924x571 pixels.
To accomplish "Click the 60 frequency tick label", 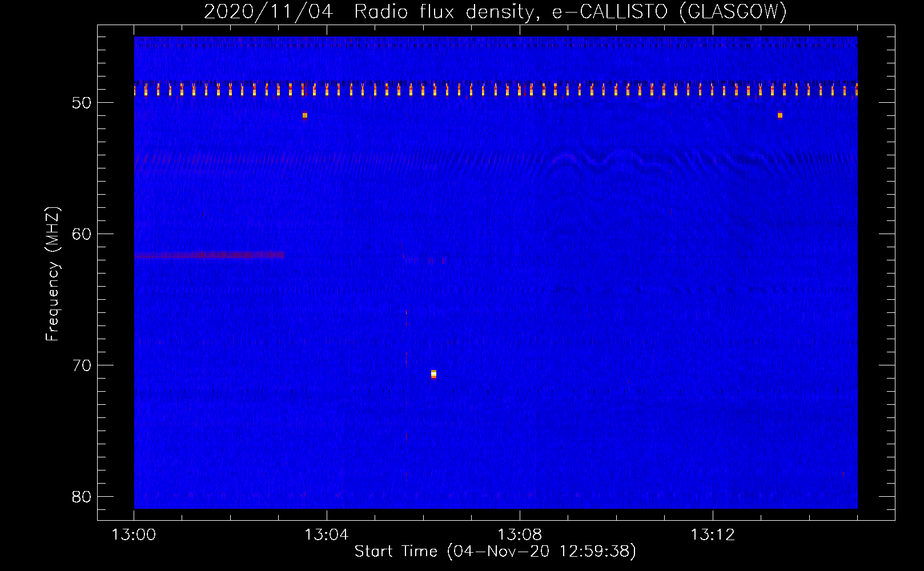I will tap(82, 234).
